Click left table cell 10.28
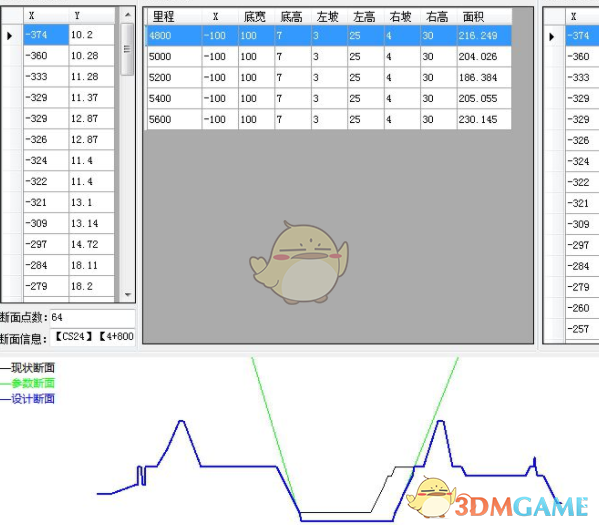 pyautogui.click(x=92, y=56)
